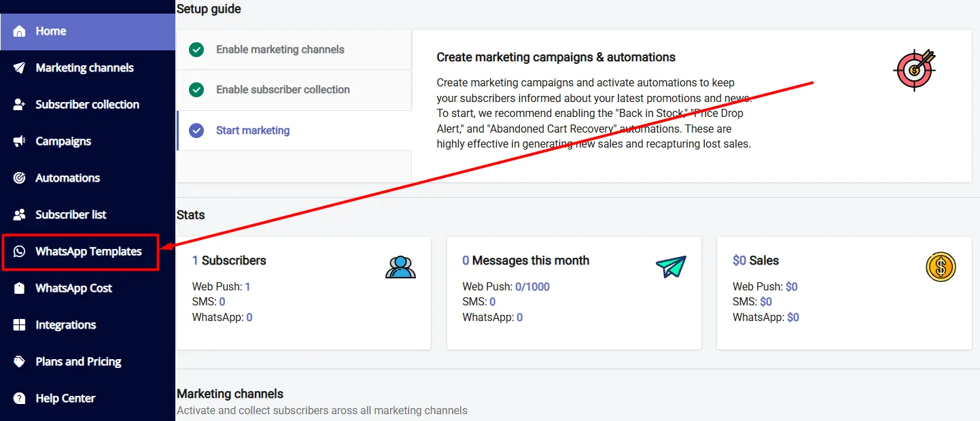Click the Integrations grid icon
The image size is (980, 421).
coord(19,325)
